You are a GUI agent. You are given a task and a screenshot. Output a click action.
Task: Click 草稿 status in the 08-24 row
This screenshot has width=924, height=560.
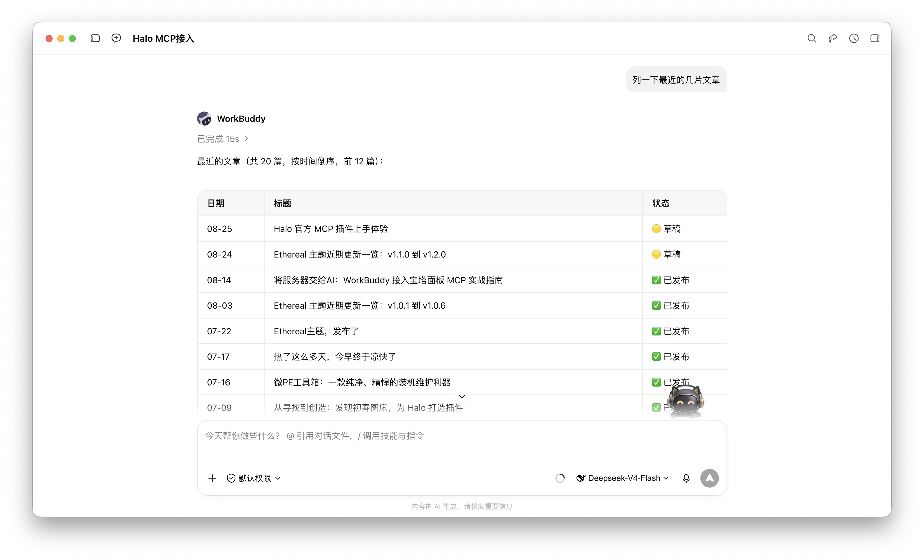pyautogui.click(x=666, y=255)
